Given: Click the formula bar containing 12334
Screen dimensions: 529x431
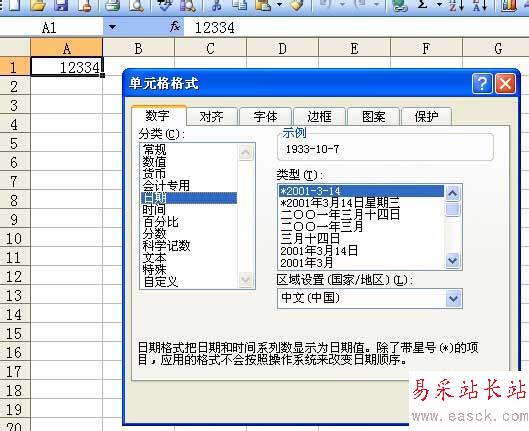Looking at the screenshot, I should pyautogui.click(x=356, y=27).
